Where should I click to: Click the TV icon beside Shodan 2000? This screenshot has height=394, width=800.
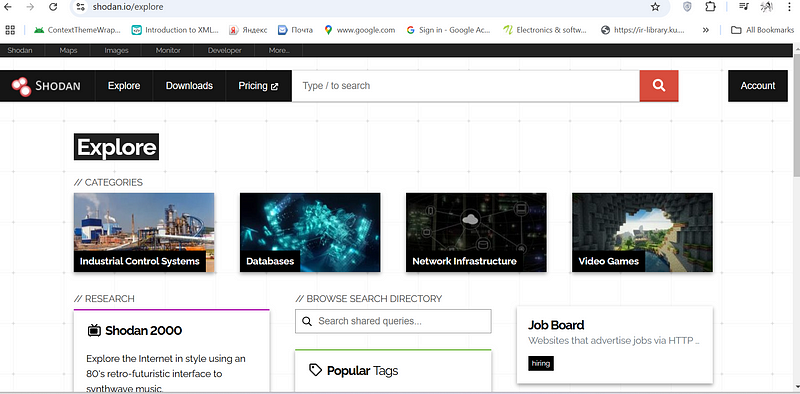(94, 330)
